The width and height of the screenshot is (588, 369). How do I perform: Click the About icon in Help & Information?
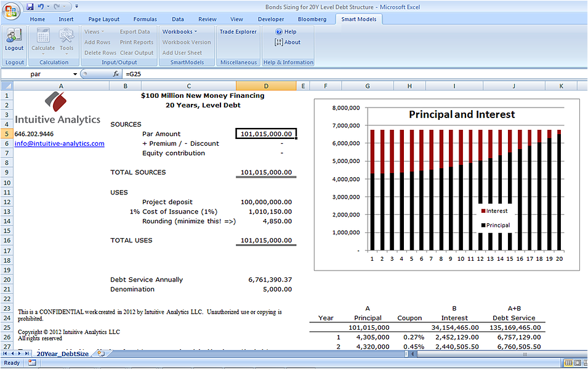point(286,42)
